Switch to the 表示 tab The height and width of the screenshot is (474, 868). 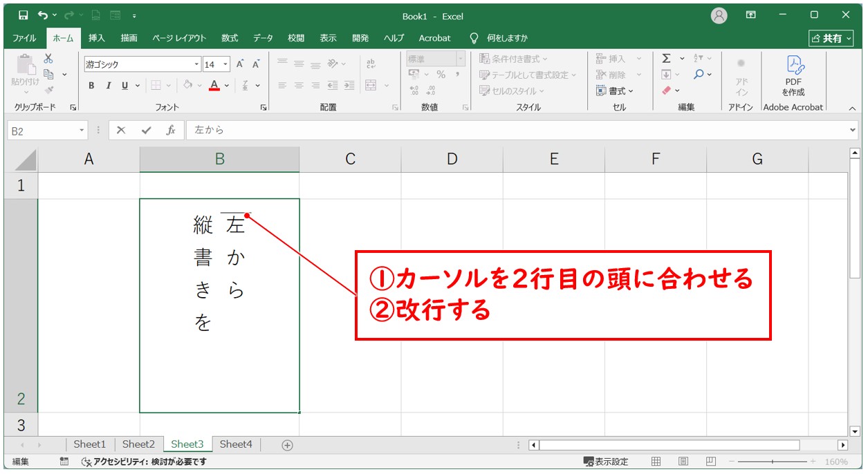329,38
